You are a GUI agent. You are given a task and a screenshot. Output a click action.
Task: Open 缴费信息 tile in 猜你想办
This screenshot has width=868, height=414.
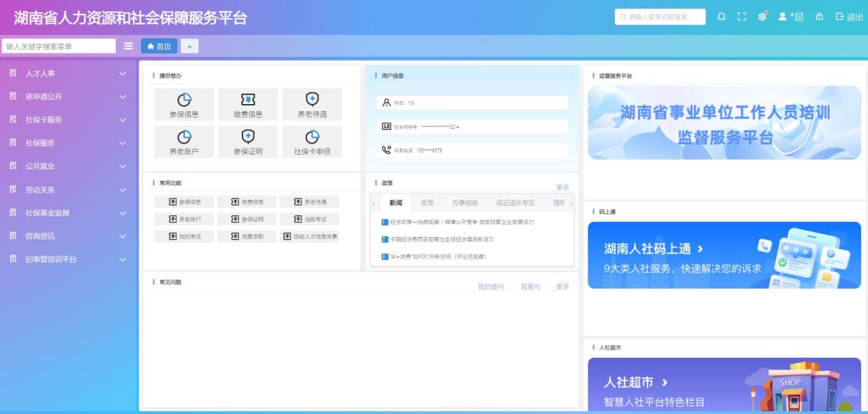click(x=248, y=105)
